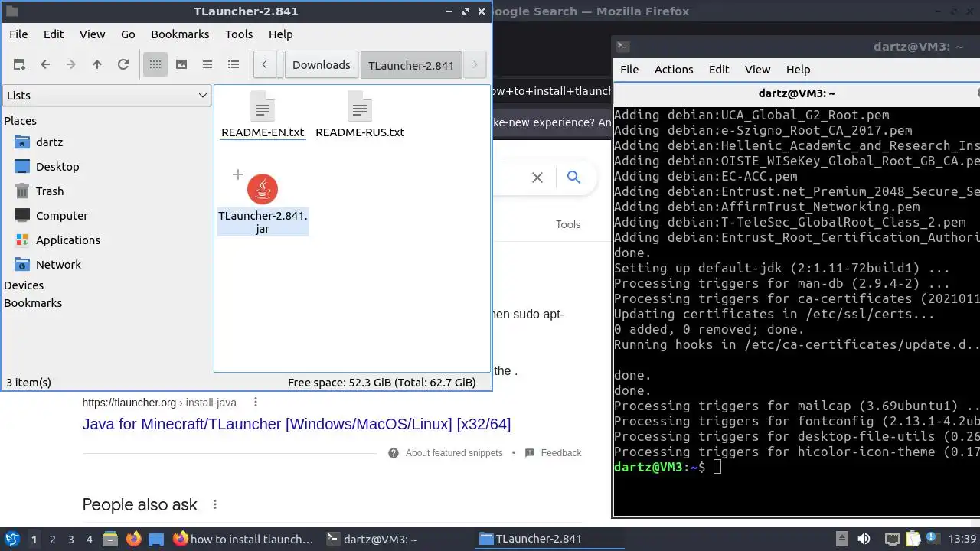Click the file manager title bar folder icon
This screenshot has width=980, height=551.
click(12, 11)
